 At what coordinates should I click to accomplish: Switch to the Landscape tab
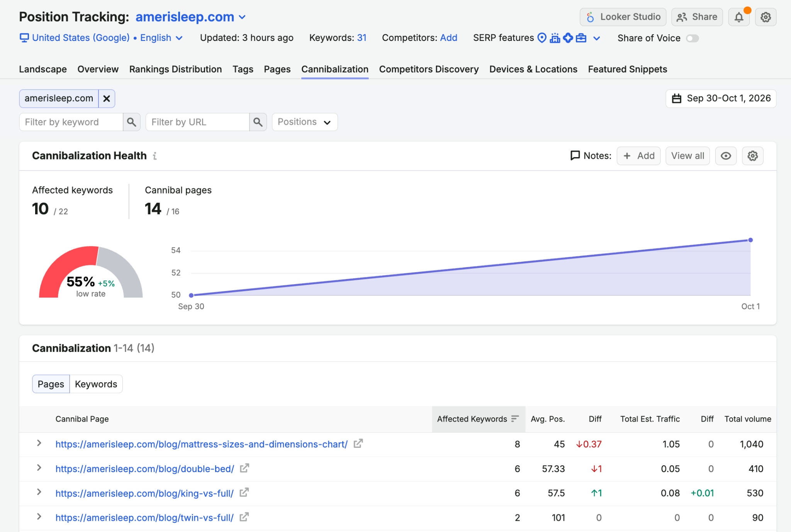click(43, 69)
